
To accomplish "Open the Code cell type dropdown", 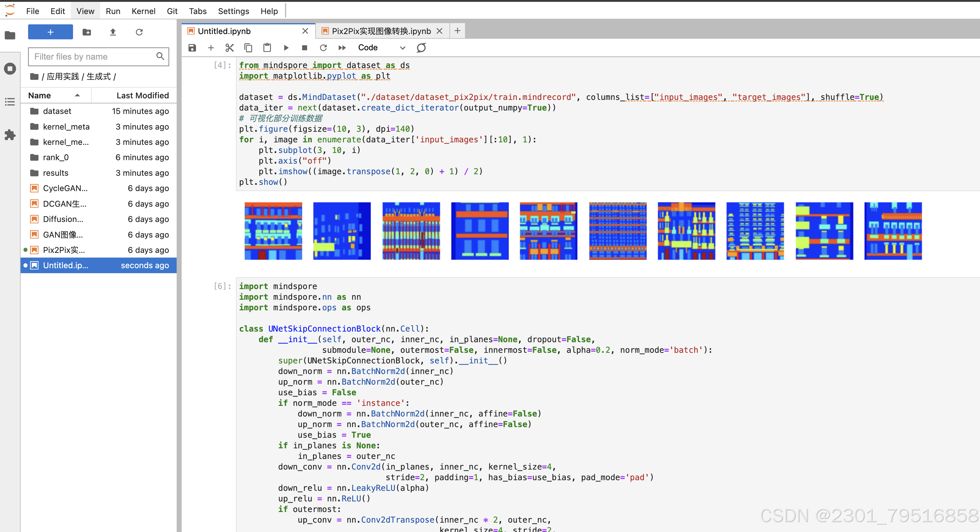I will (381, 47).
